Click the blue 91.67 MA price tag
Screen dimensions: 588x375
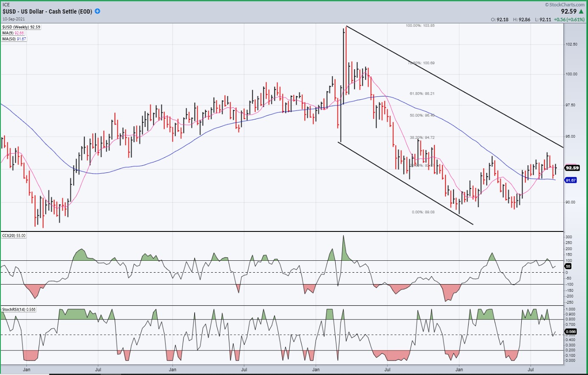coord(571,180)
